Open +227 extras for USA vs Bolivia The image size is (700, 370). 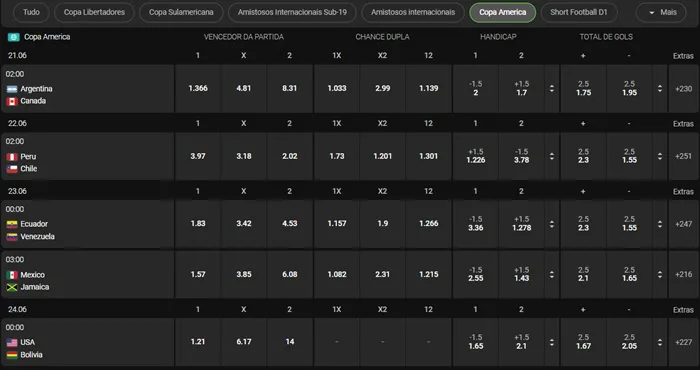click(x=683, y=342)
